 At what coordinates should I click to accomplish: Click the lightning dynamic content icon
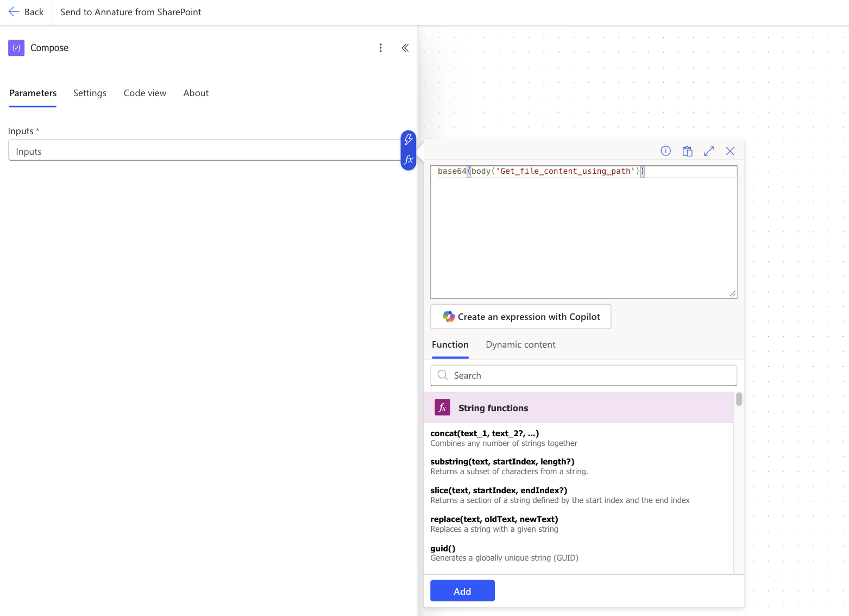coord(408,140)
